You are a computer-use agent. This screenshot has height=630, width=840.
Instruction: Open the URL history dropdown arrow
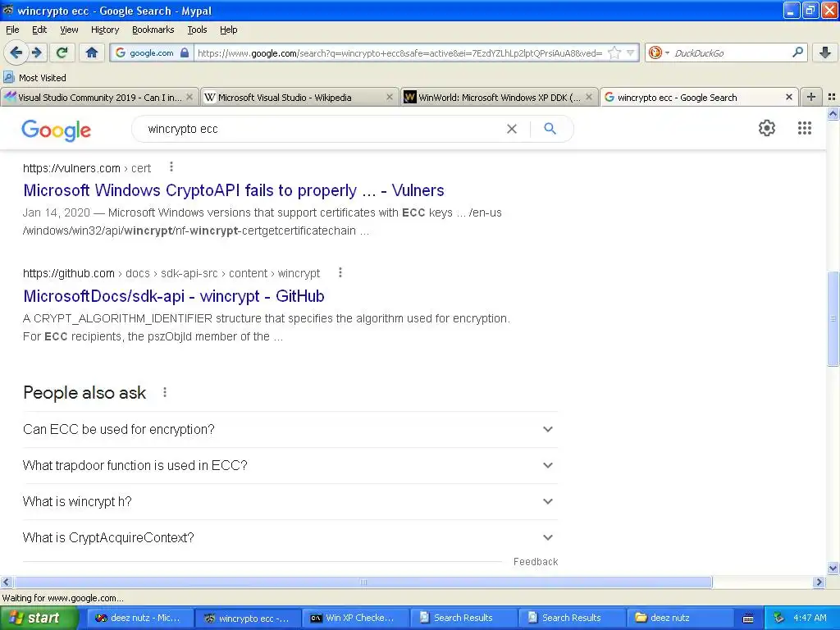(631, 52)
